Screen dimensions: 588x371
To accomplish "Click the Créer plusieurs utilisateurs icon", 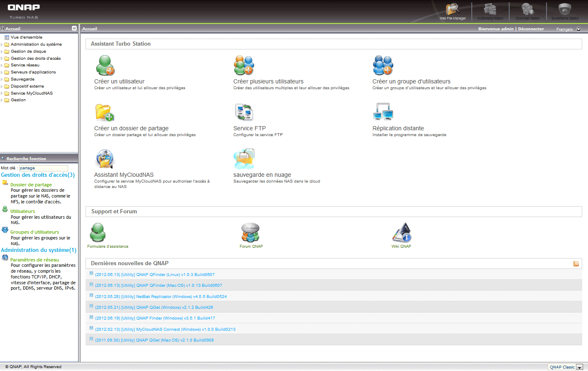I will (x=244, y=66).
